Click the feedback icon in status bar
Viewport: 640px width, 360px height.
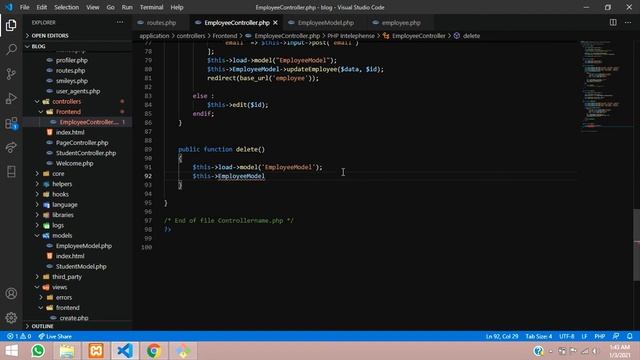click(x=616, y=336)
